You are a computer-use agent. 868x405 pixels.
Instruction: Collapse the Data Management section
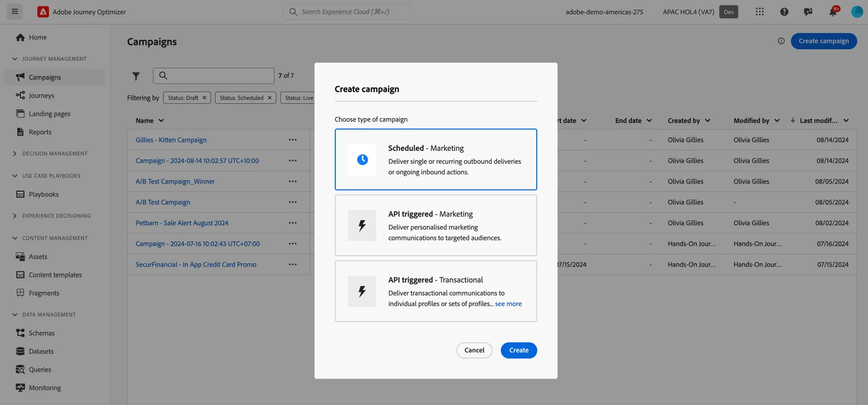tap(15, 315)
